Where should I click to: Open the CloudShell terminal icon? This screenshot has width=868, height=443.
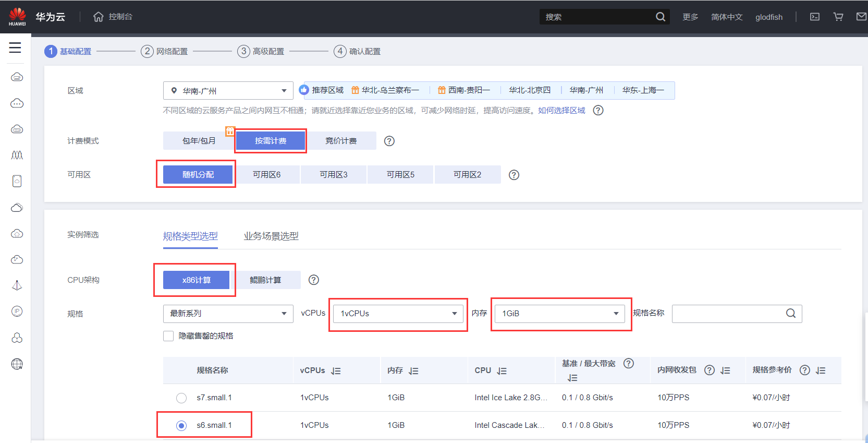815,17
